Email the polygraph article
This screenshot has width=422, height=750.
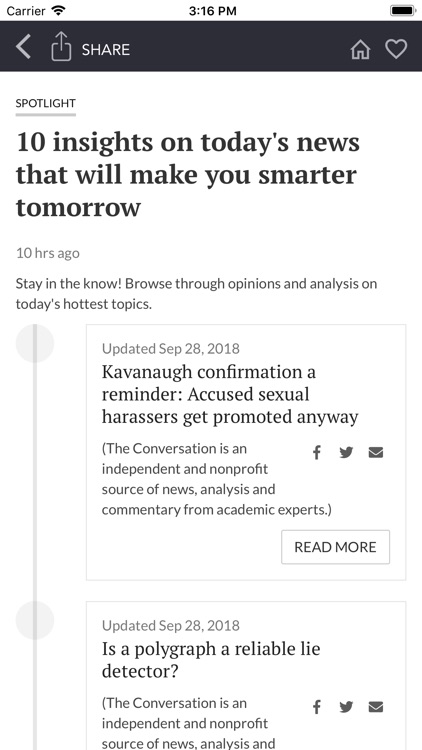click(376, 706)
